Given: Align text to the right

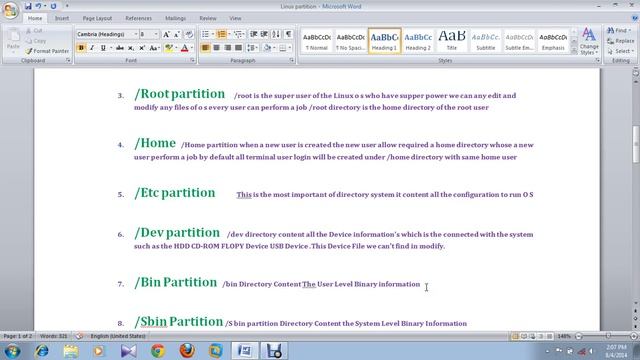Looking at the screenshot, I should [x=227, y=48].
